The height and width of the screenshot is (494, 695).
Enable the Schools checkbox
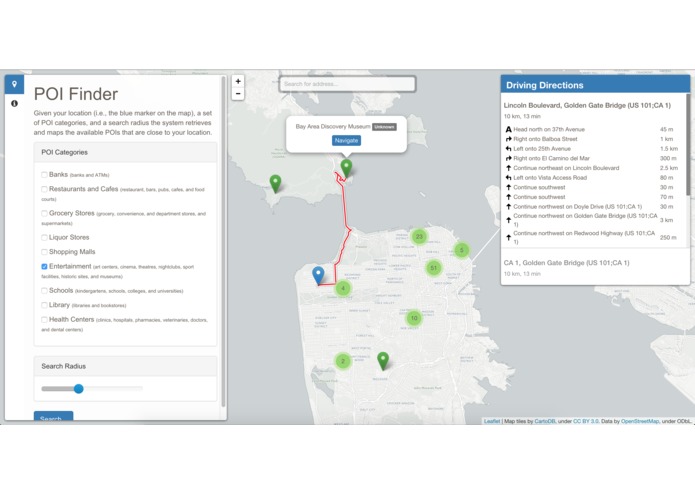44,291
